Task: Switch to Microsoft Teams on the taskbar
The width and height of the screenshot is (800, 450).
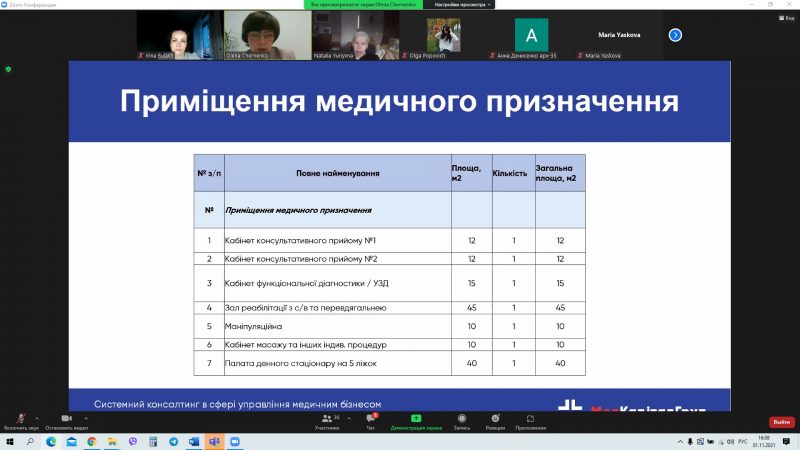Action: [214, 442]
